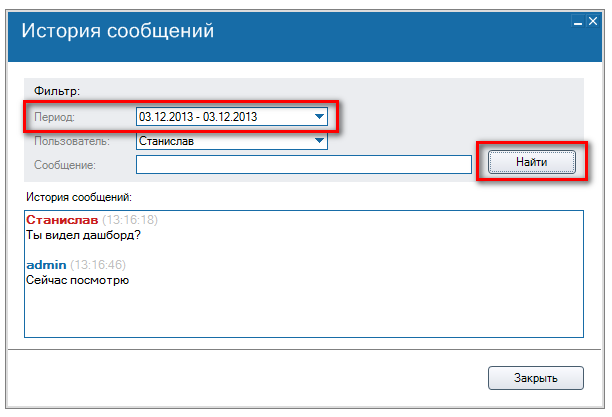Image resolution: width=612 pixels, height=417 pixels.
Task: Click the Фильтр: section label
Action: (57, 90)
